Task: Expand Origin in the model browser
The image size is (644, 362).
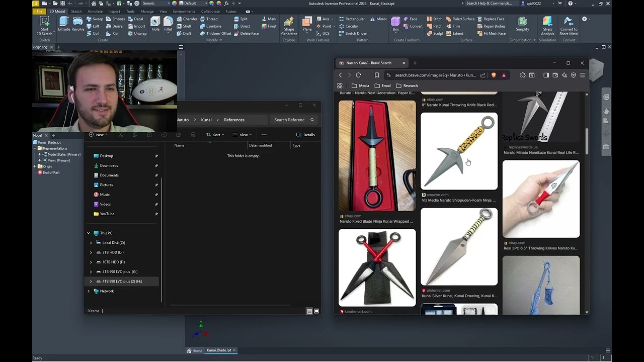Action: pos(35,166)
